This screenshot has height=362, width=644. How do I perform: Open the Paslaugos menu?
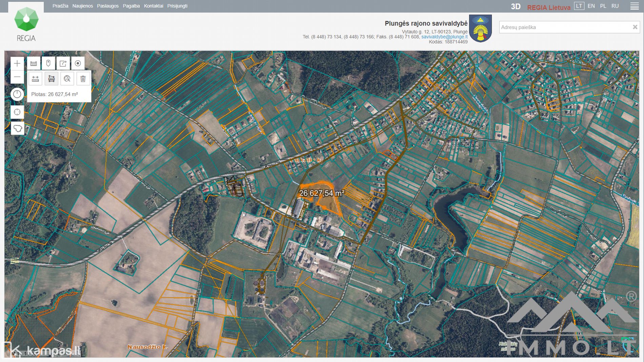(108, 6)
